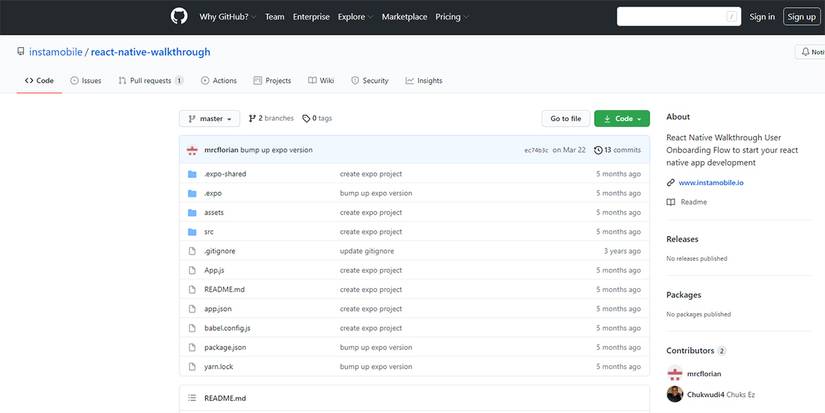Image resolution: width=825 pixels, height=413 pixels.
Task: Click folder icon next to assets
Action: (x=192, y=213)
